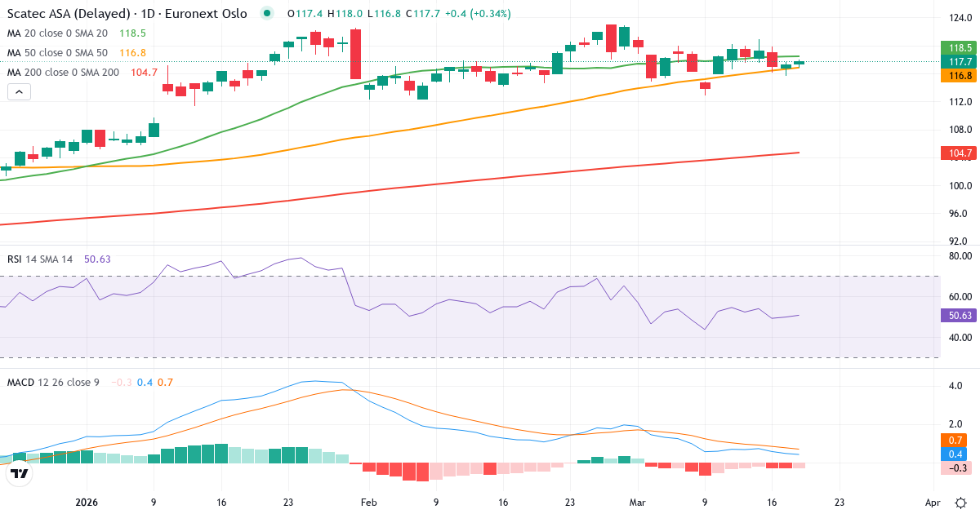Click the green market status indicator
Image resolution: width=980 pixels, height=514 pixels.
click(266, 13)
